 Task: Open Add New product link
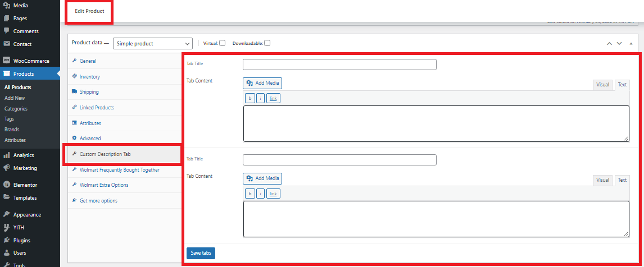[x=15, y=98]
